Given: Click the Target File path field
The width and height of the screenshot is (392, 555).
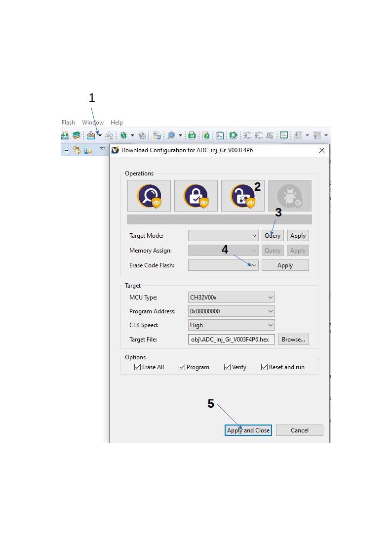Looking at the screenshot, I should (231, 340).
